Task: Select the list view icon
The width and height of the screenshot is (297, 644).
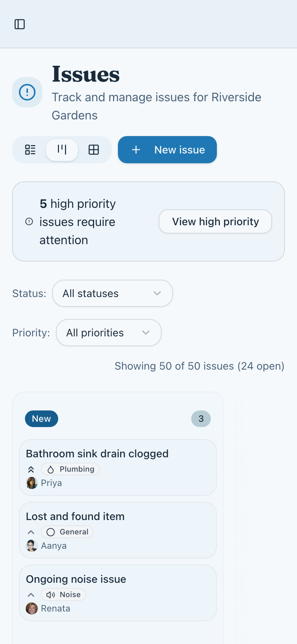Action: tap(30, 150)
